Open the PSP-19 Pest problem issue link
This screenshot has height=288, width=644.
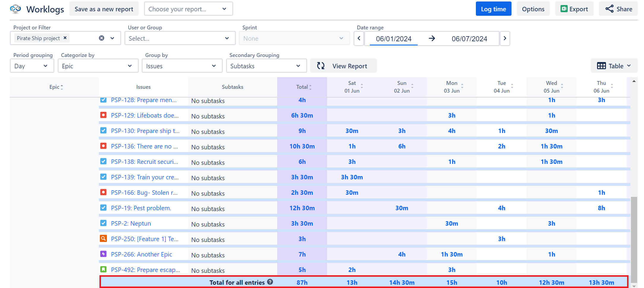pos(141,208)
